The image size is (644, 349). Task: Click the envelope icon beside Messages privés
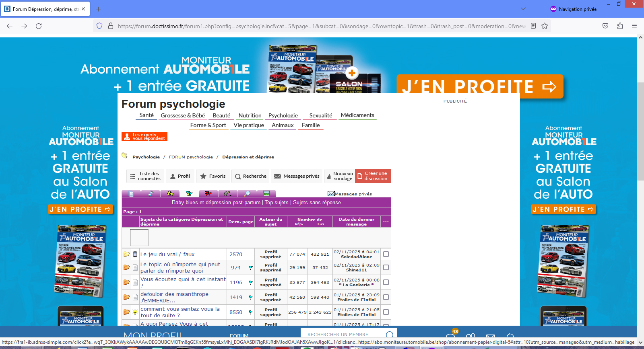click(331, 194)
